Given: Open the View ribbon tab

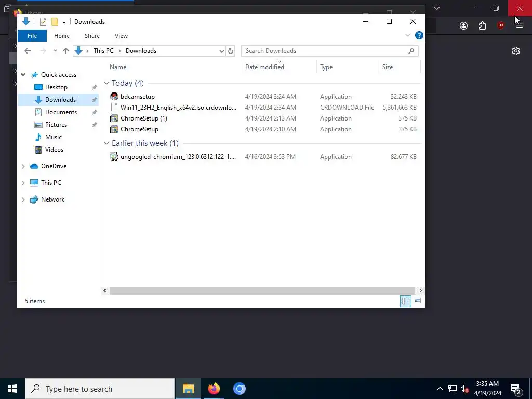Looking at the screenshot, I should click(x=121, y=36).
